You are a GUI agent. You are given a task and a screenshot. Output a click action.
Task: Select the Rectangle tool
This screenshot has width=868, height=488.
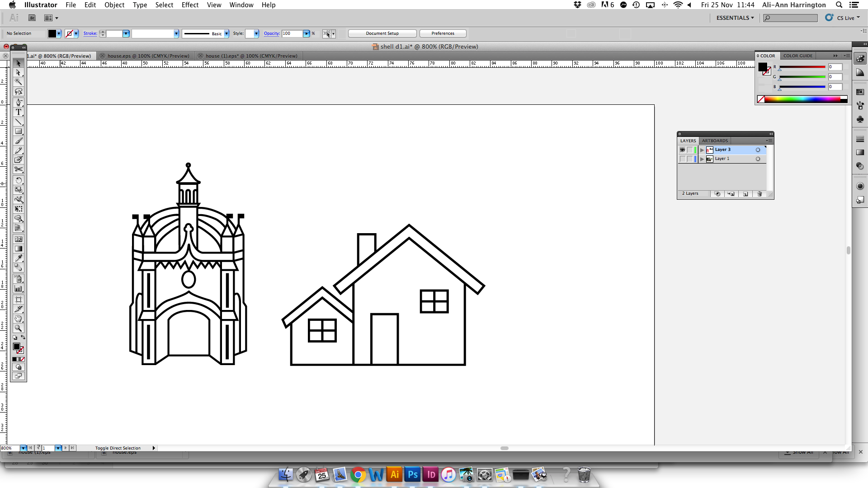[x=19, y=131]
